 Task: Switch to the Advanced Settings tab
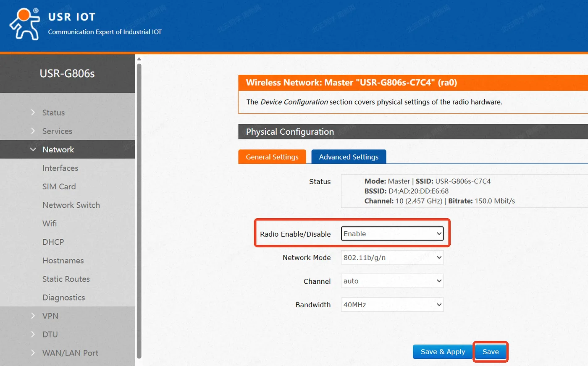[x=349, y=157]
